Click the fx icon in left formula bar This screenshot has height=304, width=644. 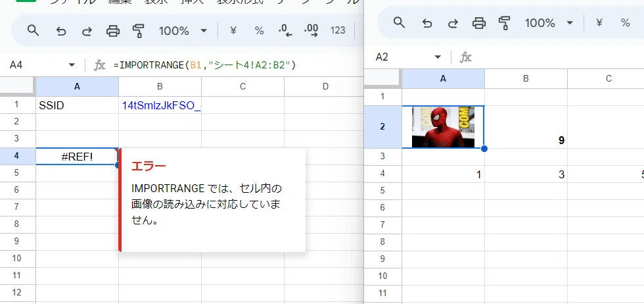100,65
